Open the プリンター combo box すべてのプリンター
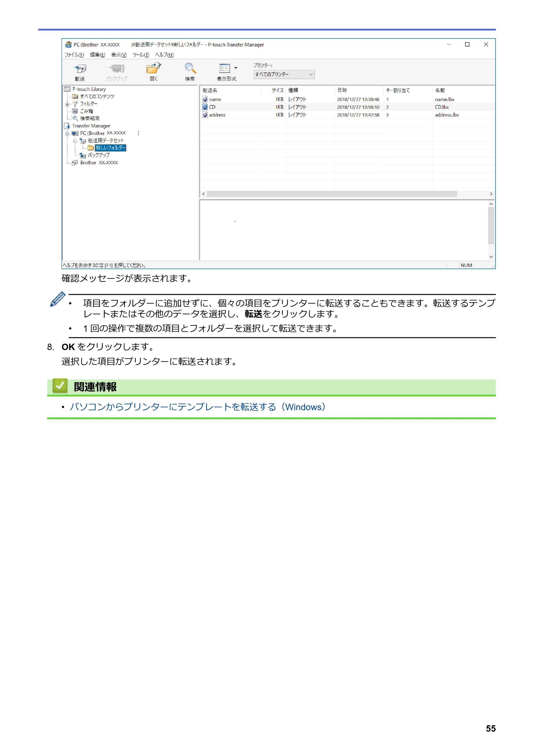Viewport: 534px width, 756px height. coord(284,74)
